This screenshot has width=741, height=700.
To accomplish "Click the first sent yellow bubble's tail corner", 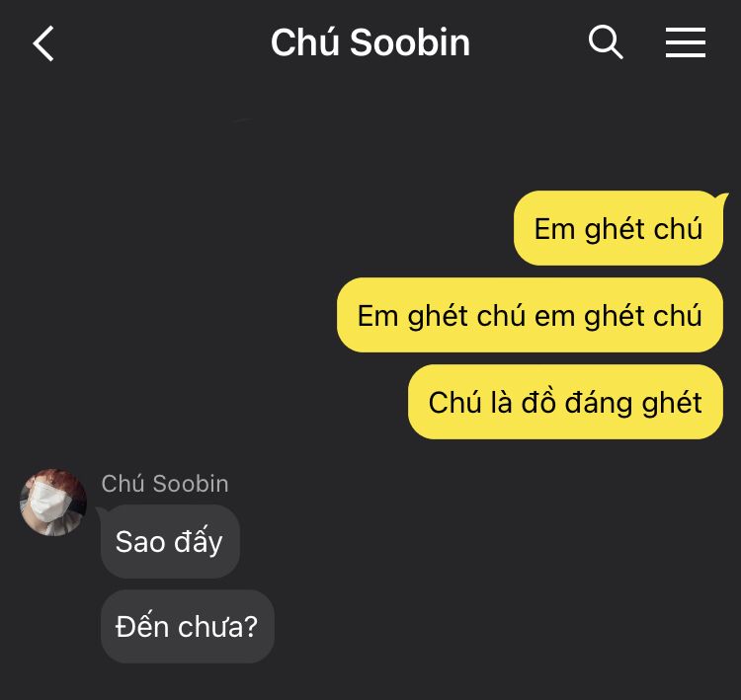I will point(720,197).
